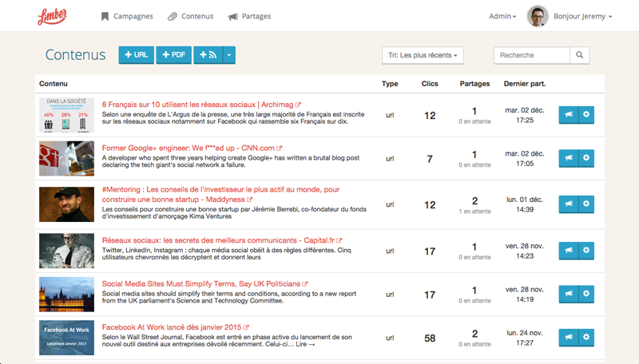Click the 'Dans la société' infographic thumbnail

point(66,115)
